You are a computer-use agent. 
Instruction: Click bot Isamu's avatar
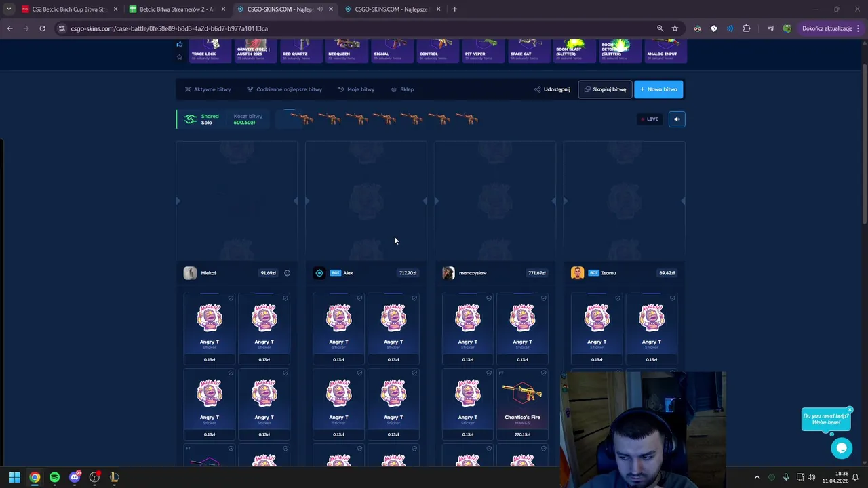(577, 273)
